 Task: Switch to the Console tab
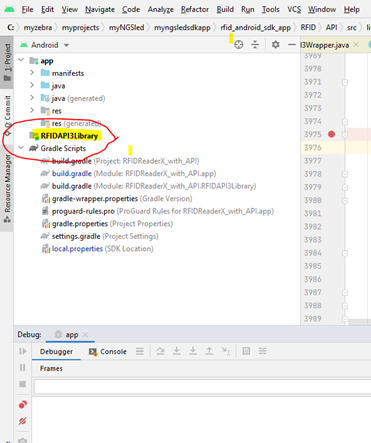108,351
